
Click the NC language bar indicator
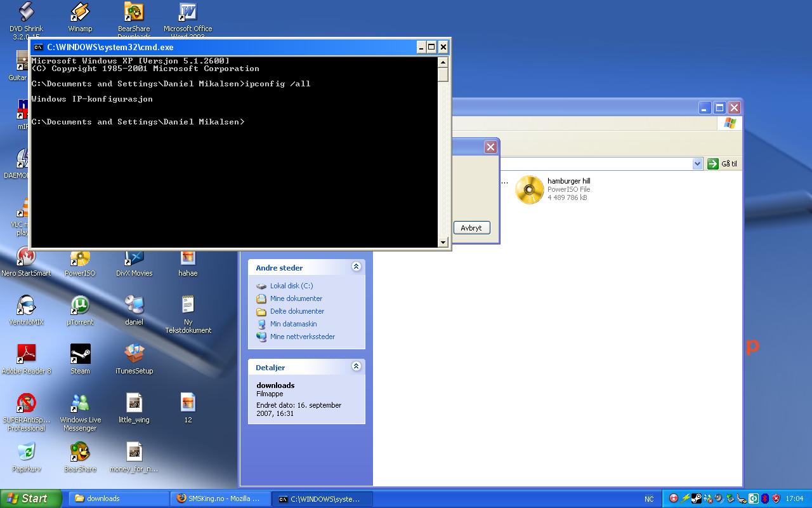point(649,499)
